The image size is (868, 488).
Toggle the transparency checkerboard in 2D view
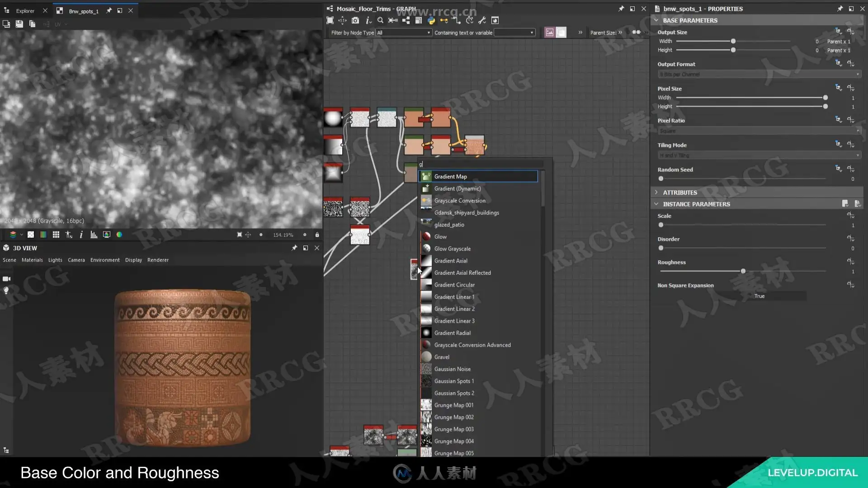(31, 235)
